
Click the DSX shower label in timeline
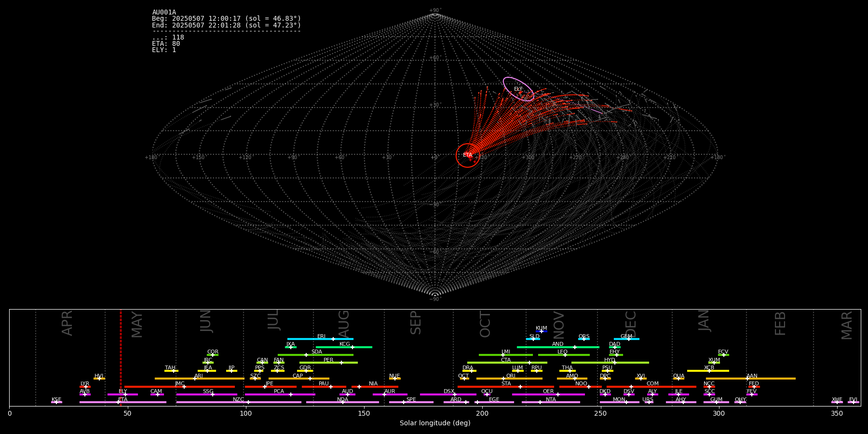(x=449, y=392)
